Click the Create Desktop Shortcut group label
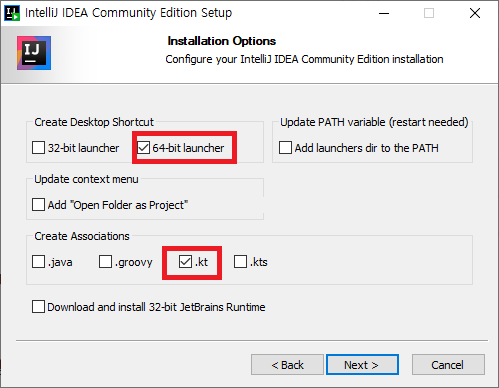This screenshot has width=499, height=388. click(94, 122)
